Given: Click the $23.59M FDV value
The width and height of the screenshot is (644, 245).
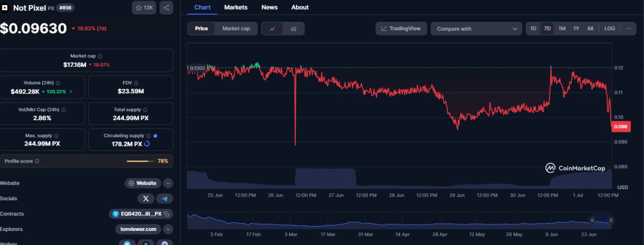Looking at the screenshot, I should [131, 92].
